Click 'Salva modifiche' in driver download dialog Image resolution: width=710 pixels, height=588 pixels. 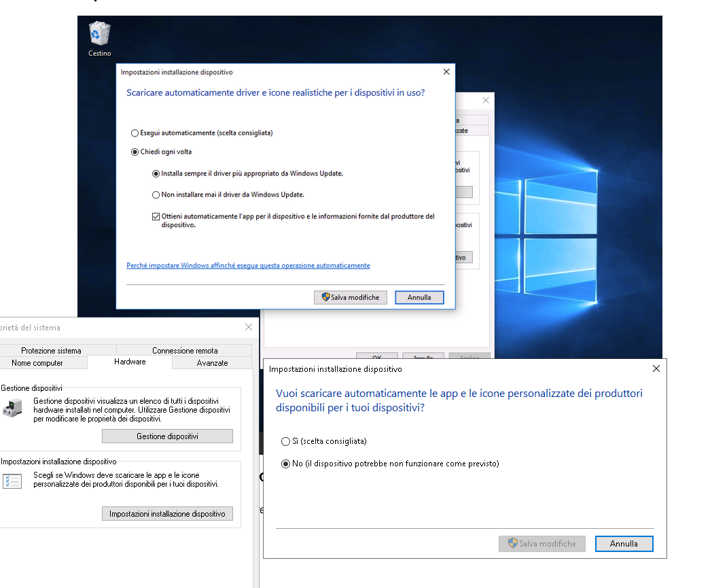coord(351,297)
